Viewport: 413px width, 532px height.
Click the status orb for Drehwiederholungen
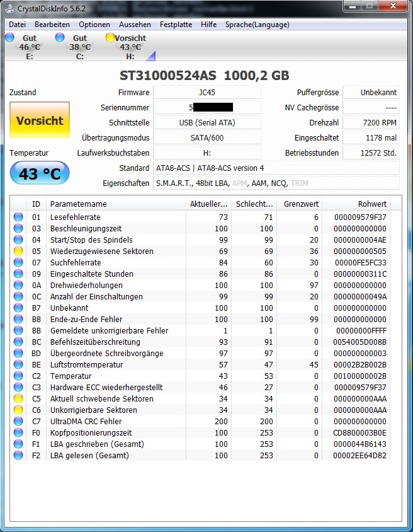coord(18,286)
